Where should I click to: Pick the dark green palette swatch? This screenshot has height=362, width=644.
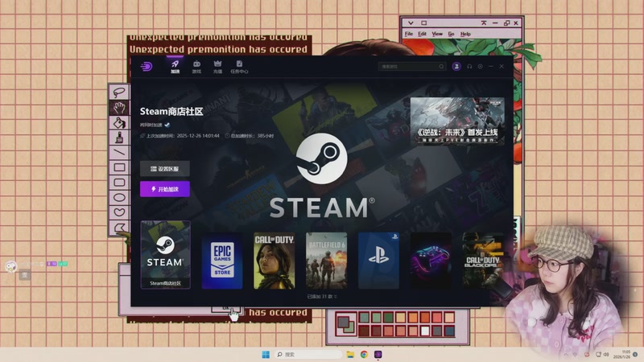[x=388, y=317]
